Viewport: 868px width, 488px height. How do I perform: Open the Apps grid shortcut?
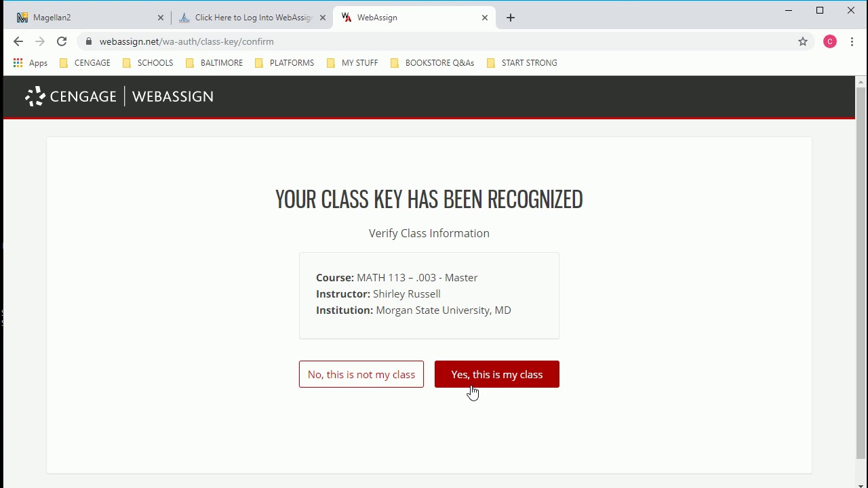click(30, 62)
